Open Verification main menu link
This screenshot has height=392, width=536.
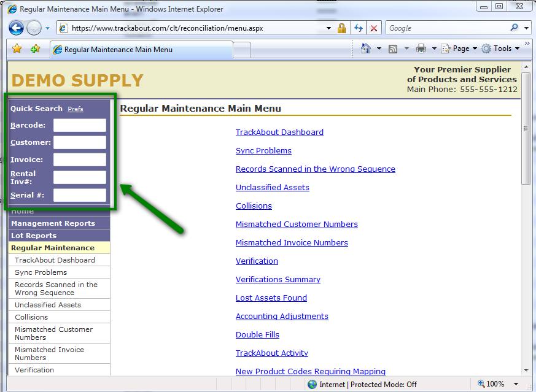pos(257,261)
